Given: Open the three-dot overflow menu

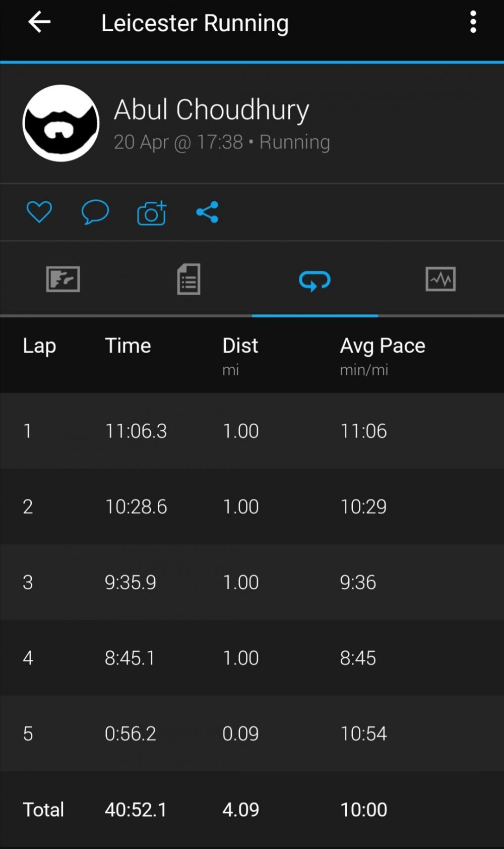Looking at the screenshot, I should 473,22.
